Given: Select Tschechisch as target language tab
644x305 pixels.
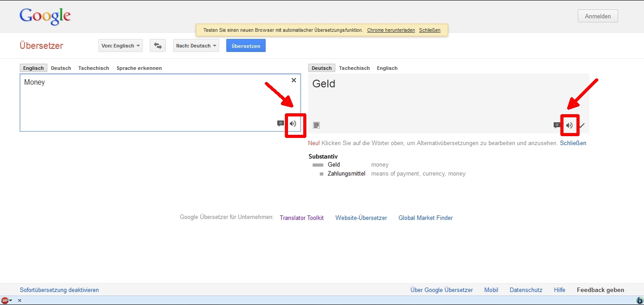Looking at the screenshot, I should (x=354, y=68).
